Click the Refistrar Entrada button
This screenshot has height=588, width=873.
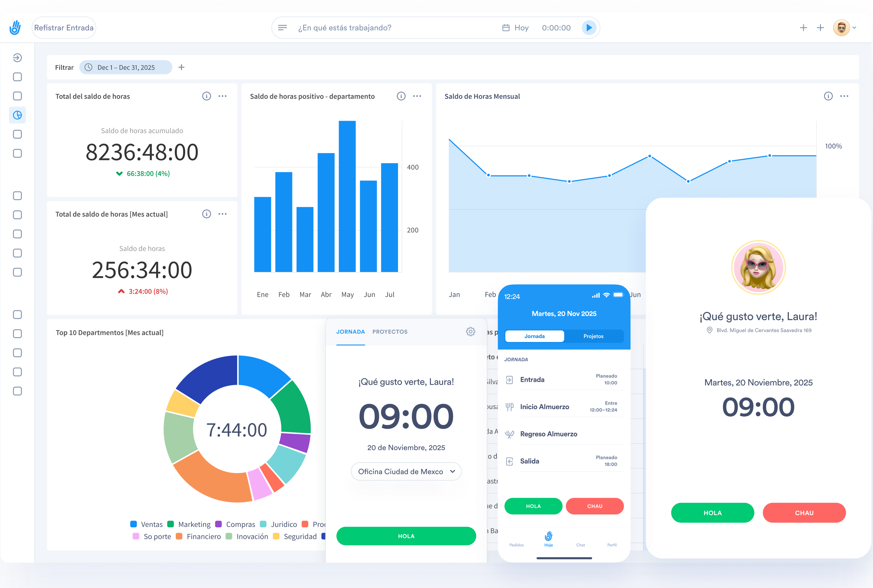64,27
